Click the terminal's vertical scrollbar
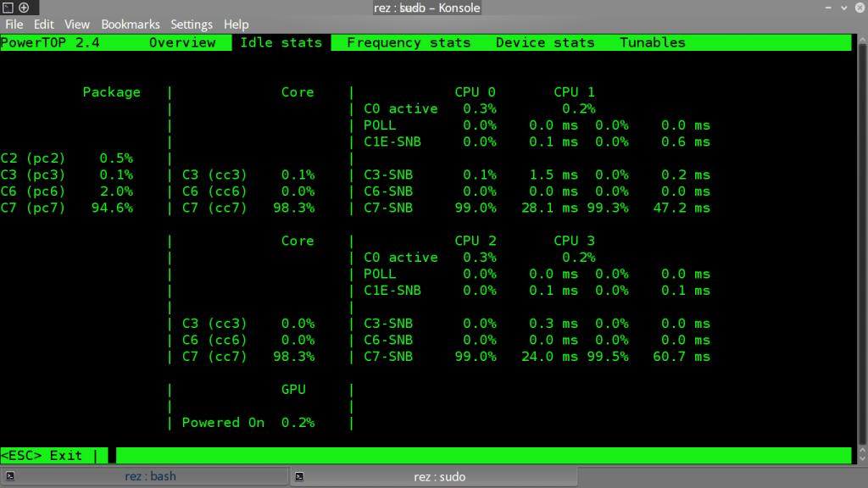This screenshot has width=868, height=488. [860, 246]
